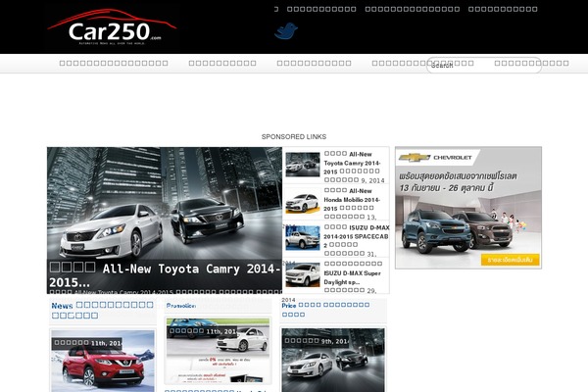Select the white ISUZU D-MAX Super Daylight thumbnail

tap(303, 274)
